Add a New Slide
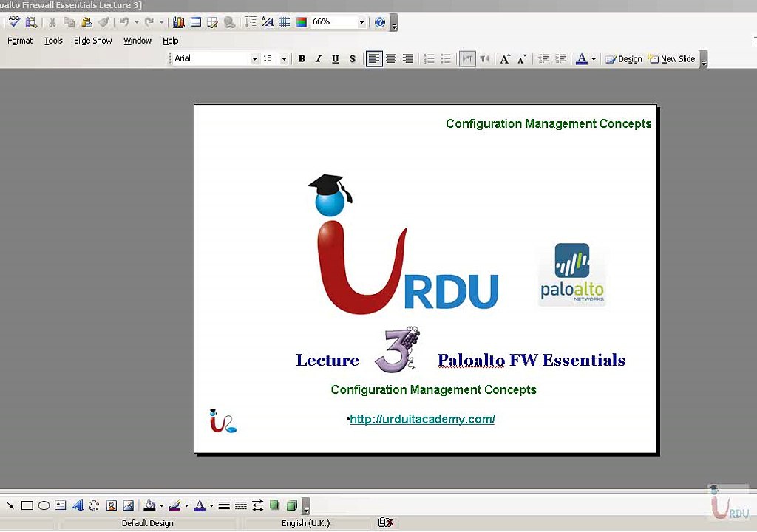The width and height of the screenshot is (757, 532). click(x=671, y=59)
